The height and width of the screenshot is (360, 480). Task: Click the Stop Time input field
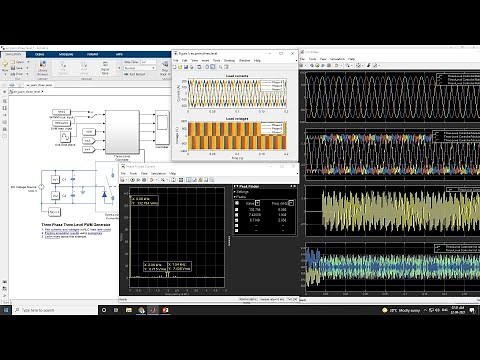(148, 62)
